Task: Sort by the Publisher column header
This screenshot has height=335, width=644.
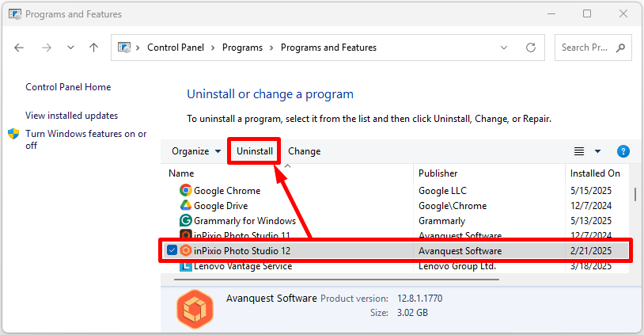Action: (438, 173)
